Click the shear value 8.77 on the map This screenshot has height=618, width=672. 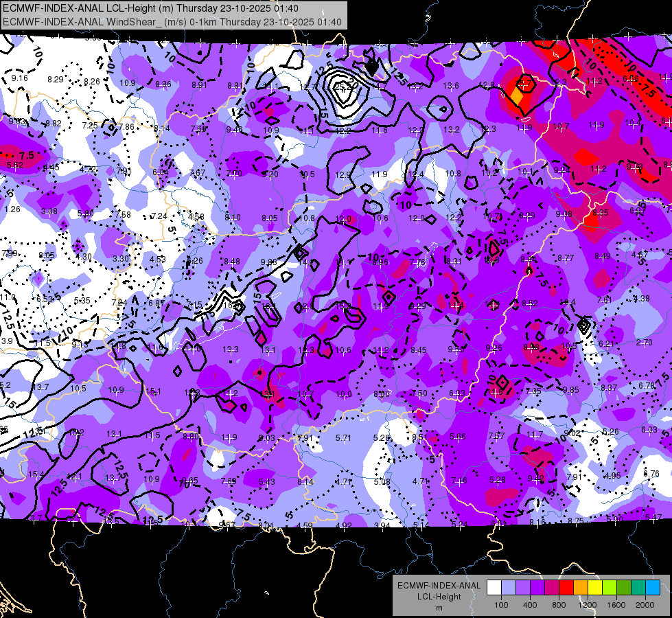(x=566, y=257)
